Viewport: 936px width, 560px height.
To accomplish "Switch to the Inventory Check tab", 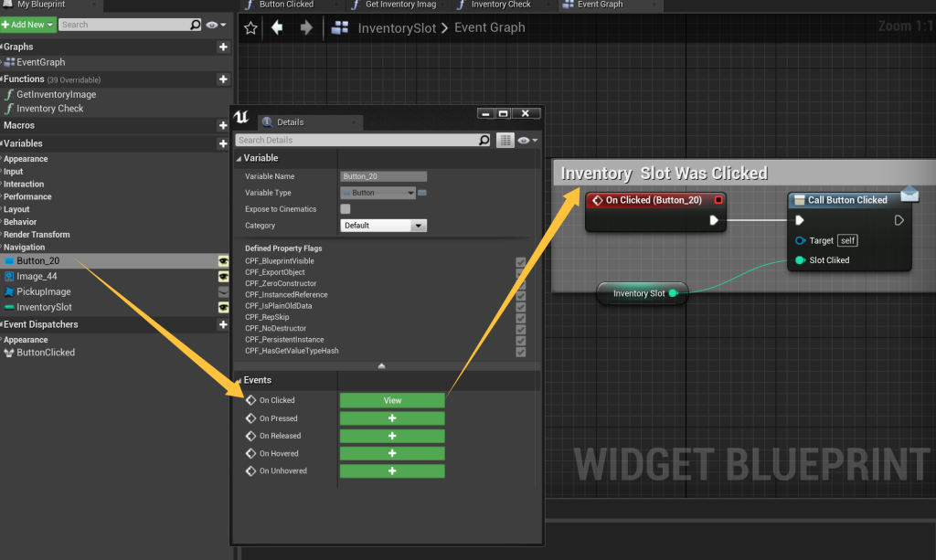I will click(501, 5).
